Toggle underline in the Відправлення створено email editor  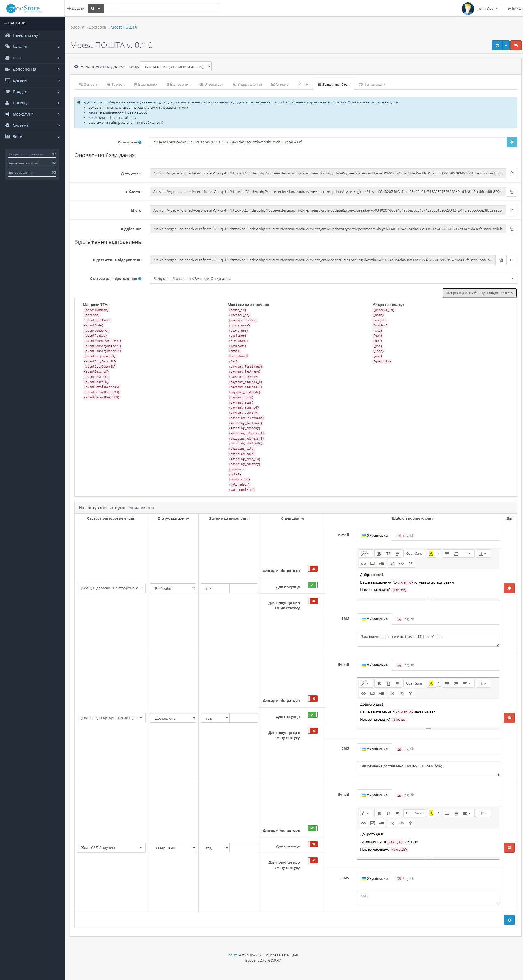coord(388,554)
